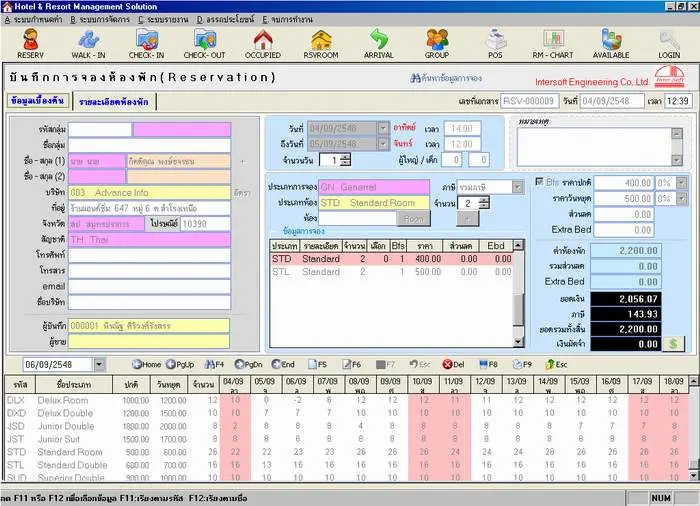The height and width of the screenshot is (506, 700).
Task: Open menu E in the menu bar
Action: click(x=288, y=20)
